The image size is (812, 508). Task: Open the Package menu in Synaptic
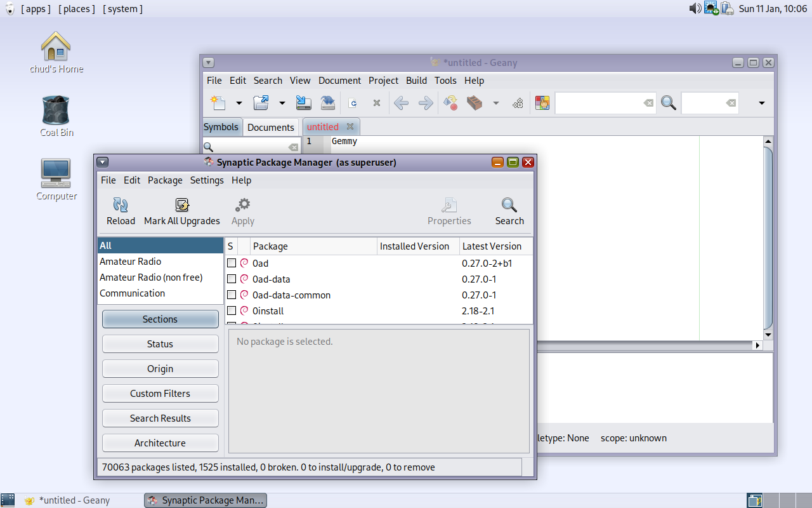165,180
